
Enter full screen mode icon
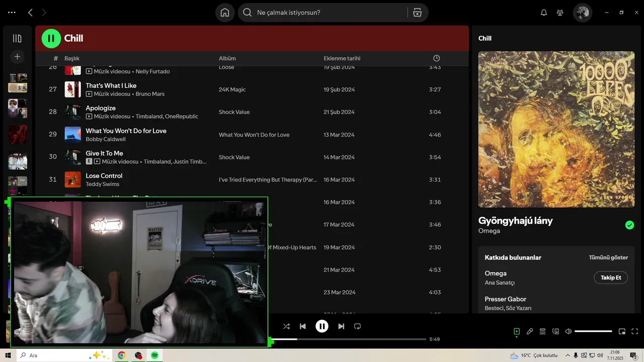[x=634, y=331]
